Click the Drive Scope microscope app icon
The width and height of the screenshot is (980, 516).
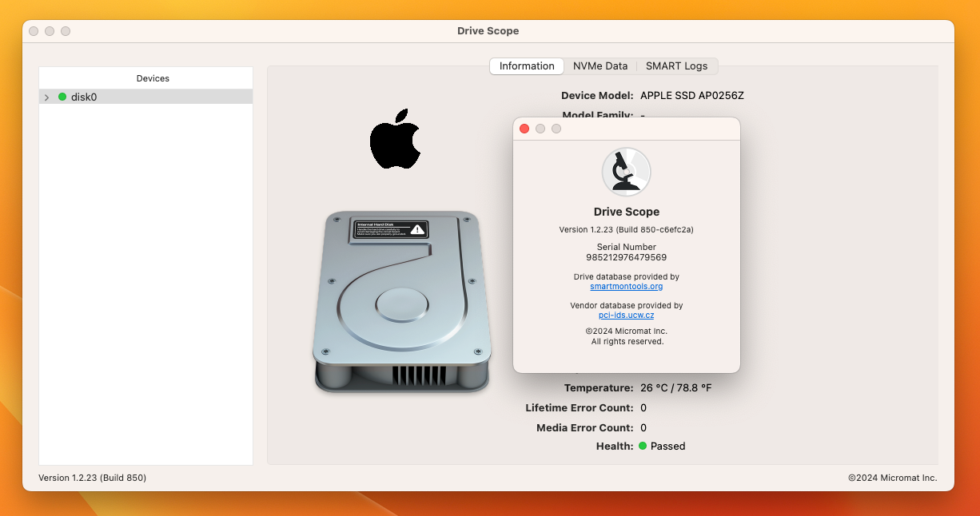tap(626, 172)
